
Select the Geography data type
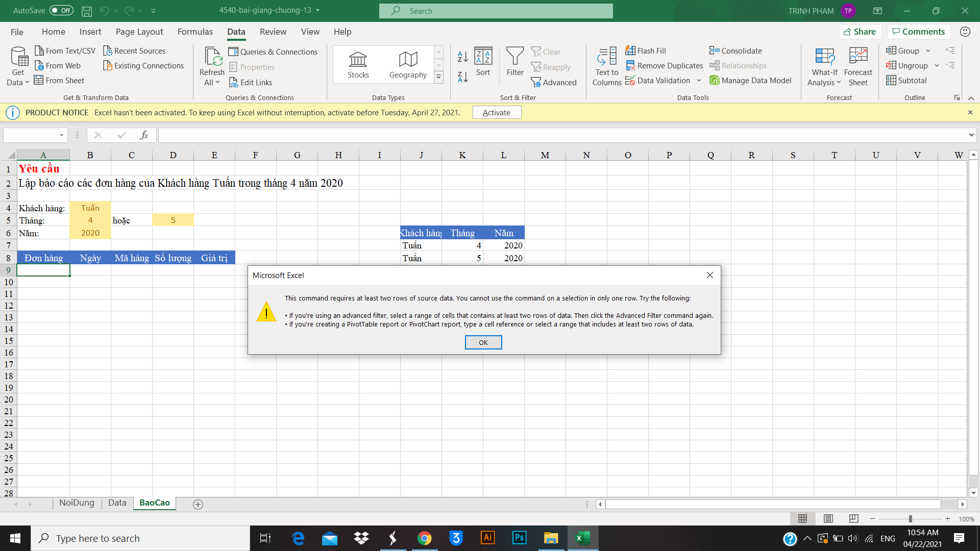click(x=408, y=65)
